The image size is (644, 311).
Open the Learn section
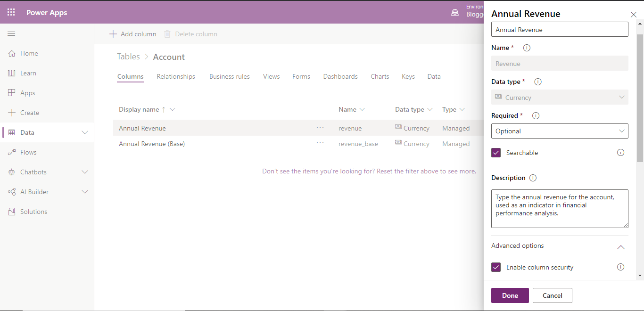[x=28, y=73]
